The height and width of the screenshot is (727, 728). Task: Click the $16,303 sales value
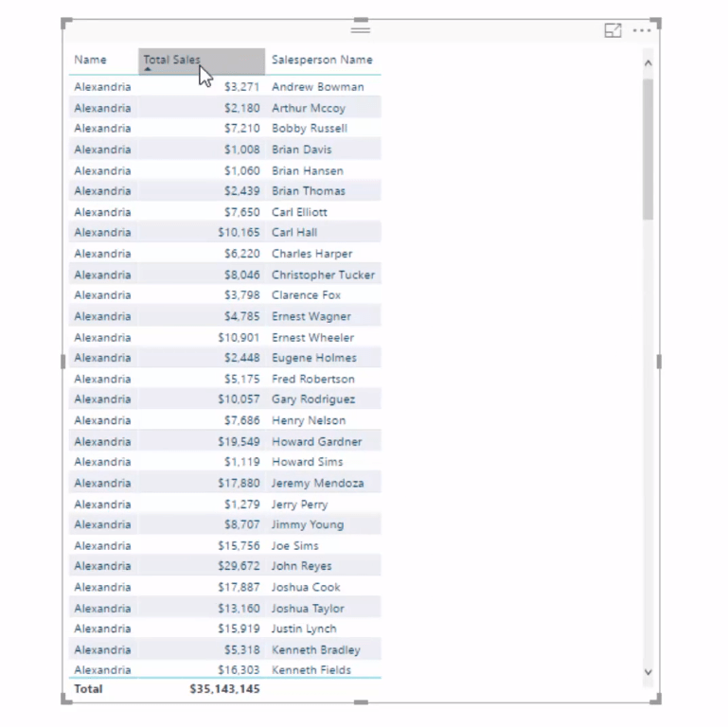click(239, 670)
